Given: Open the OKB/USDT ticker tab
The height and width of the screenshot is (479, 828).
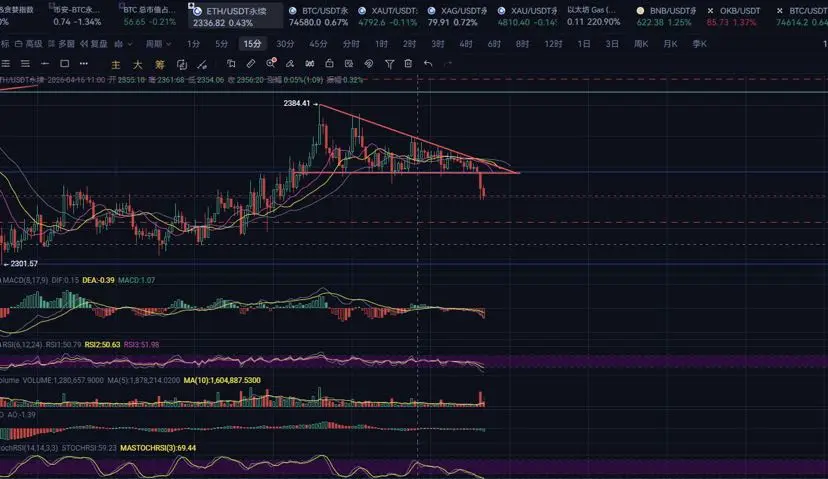Looking at the screenshot, I should click(x=733, y=16).
